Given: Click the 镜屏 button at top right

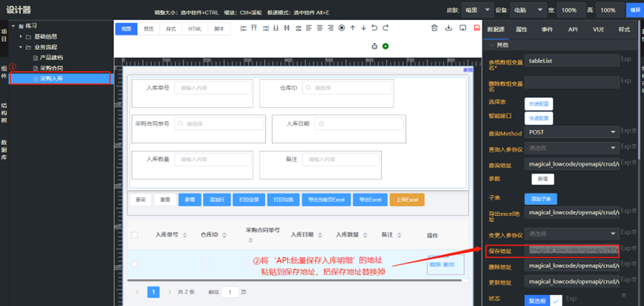Looking at the screenshot, I should pos(634,10).
